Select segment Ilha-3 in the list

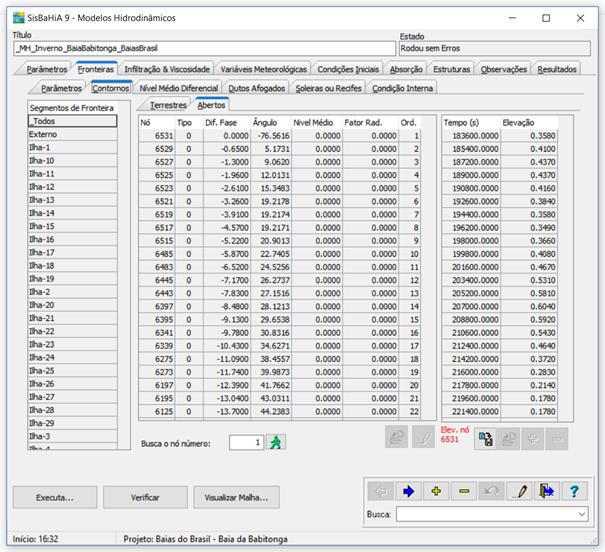[x=73, y=436]
